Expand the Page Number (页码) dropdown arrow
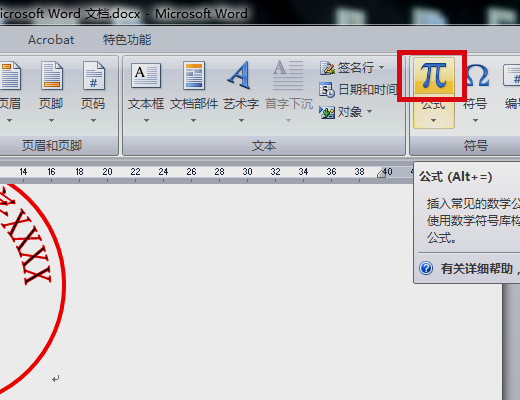 pyautogui.click(x=94, y=120)
